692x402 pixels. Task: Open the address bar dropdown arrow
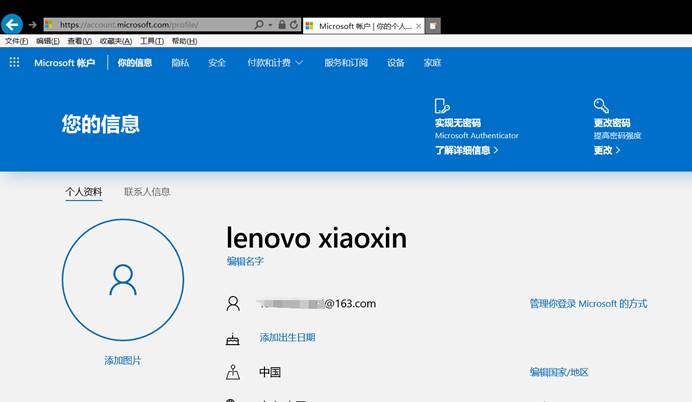(x=270, y=25)
